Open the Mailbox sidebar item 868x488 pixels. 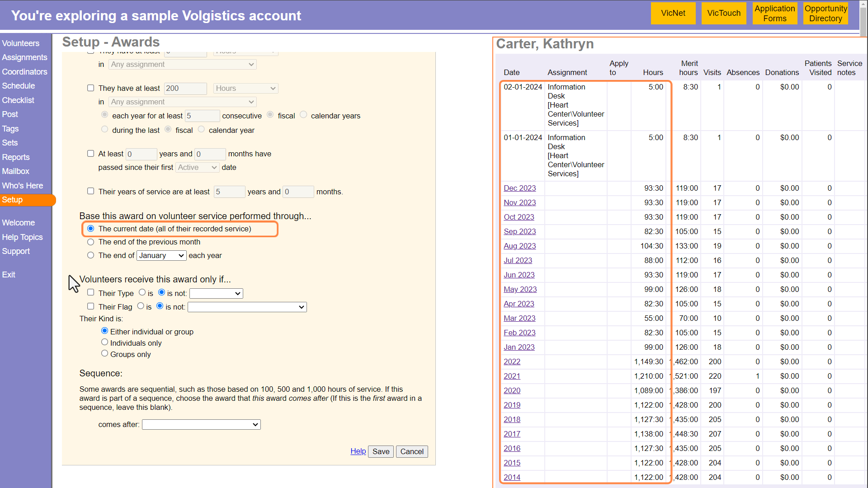point(16,171)
